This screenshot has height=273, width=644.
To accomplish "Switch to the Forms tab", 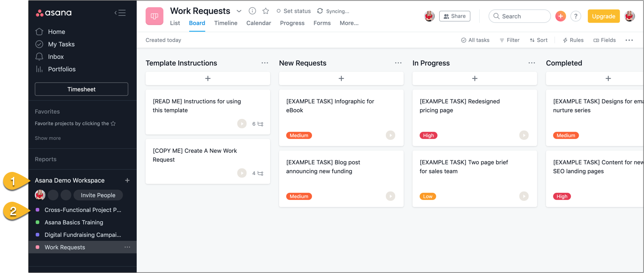I will coord(322,23).
